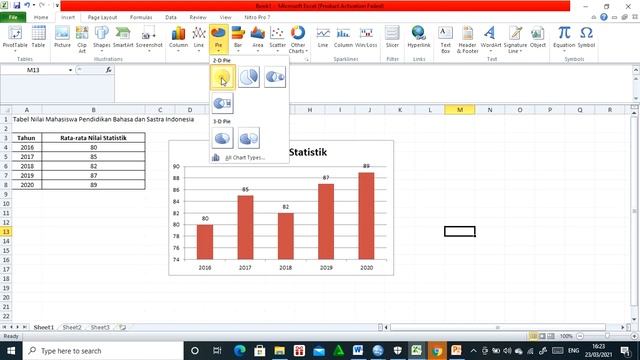Screen dimensions: 640x360
Task: Click the taskbar search box
Action: 104,351
